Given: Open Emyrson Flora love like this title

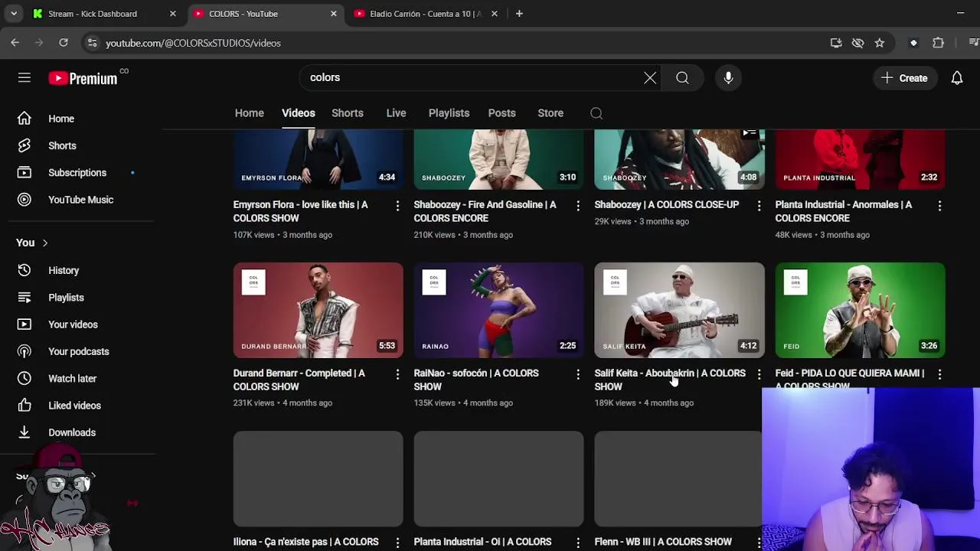Looking at the screenshot, I should point(300,211).
